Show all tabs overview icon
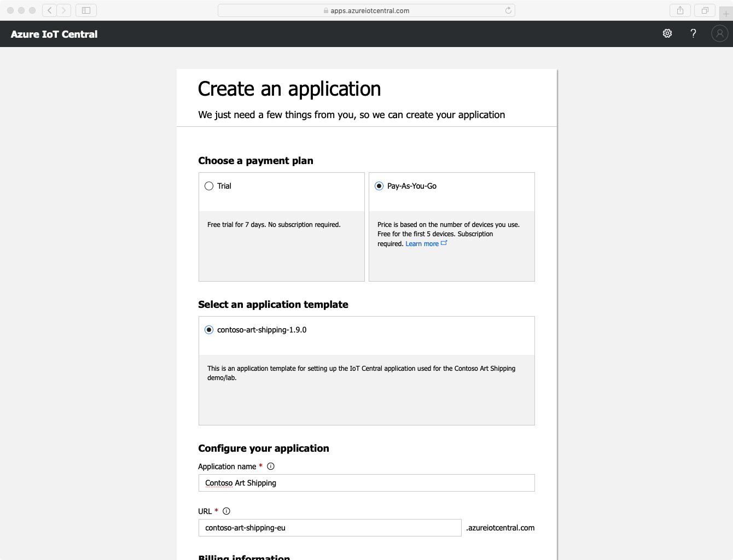Viewport: 733px width, 560px height. tap(705, 10)
